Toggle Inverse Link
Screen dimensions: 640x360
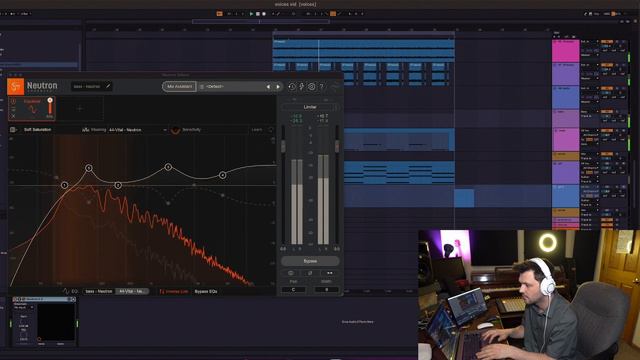[174, 291]
